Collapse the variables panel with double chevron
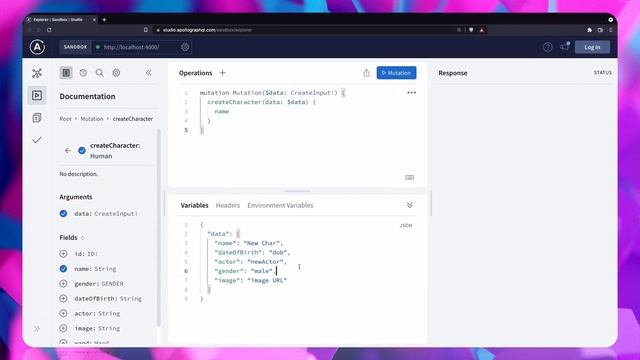The width and height of the screenshot is (640, 360). [410, 205]
